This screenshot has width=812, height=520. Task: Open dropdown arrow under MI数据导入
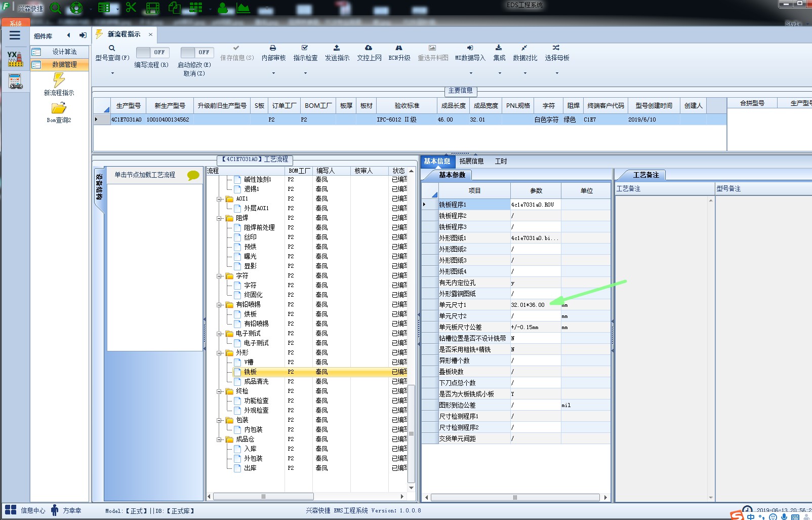(x=470, y=73)
